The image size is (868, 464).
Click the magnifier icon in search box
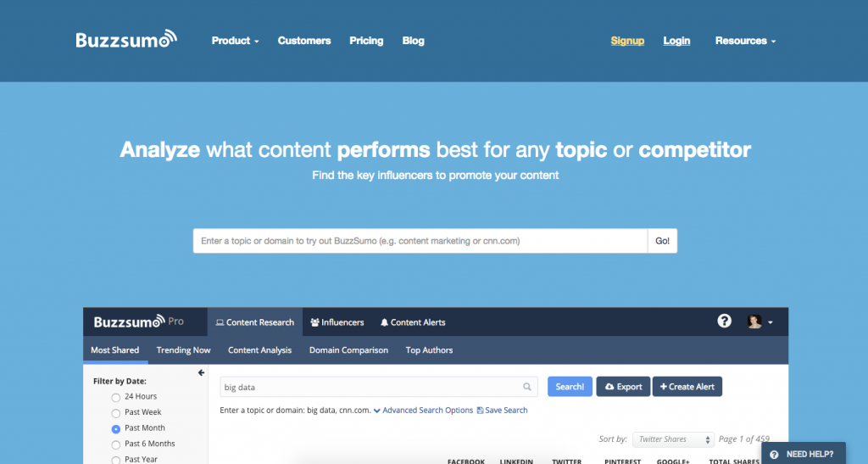[x=527, y=387]
